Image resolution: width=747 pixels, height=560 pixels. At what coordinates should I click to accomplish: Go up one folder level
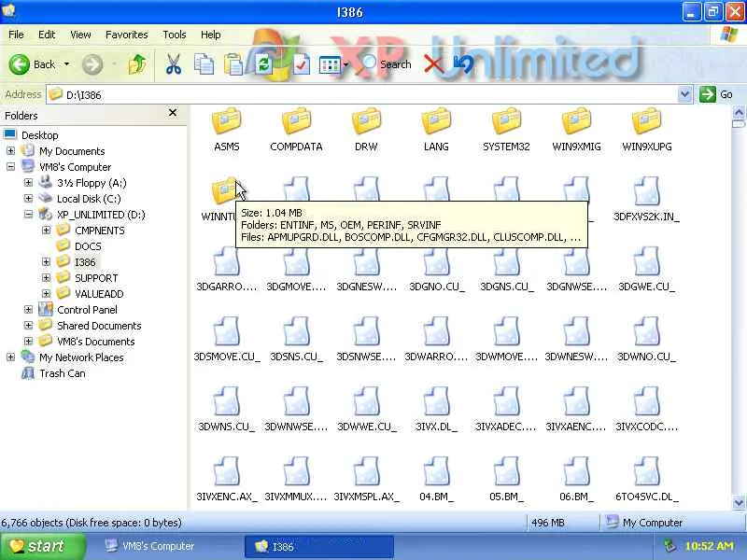click(137, 64)
